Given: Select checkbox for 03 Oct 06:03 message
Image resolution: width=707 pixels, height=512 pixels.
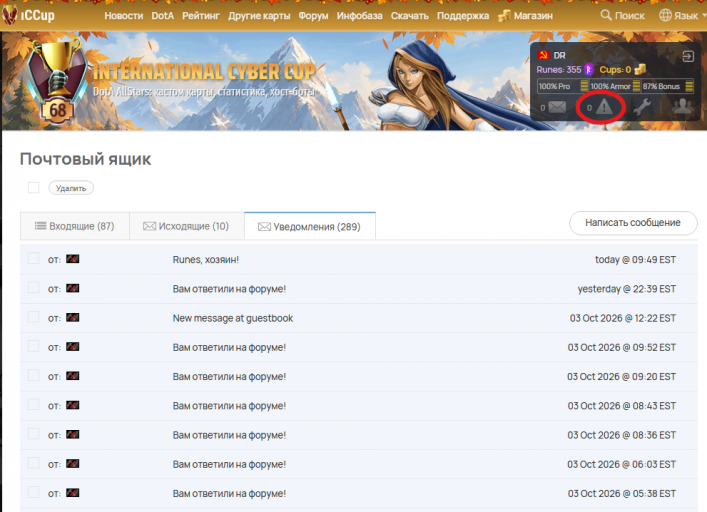Looking at the screenshot, I should click(x=33, y=463).
